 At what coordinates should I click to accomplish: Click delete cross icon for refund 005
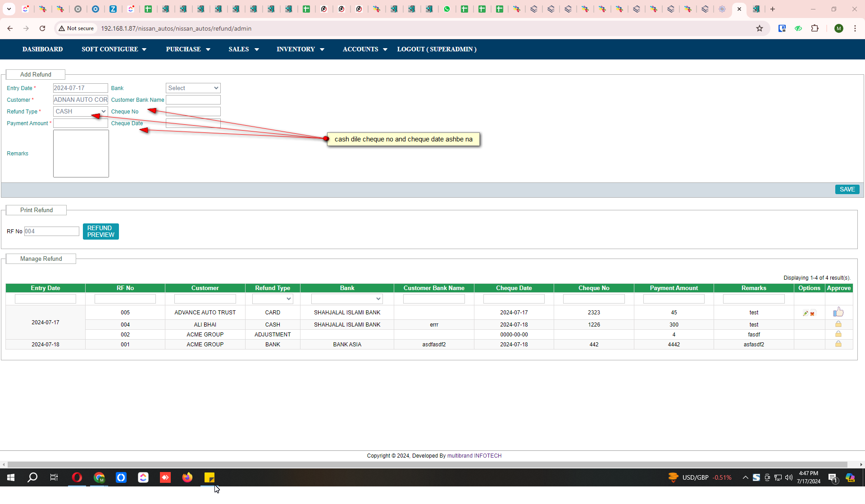tap(812, 313)
